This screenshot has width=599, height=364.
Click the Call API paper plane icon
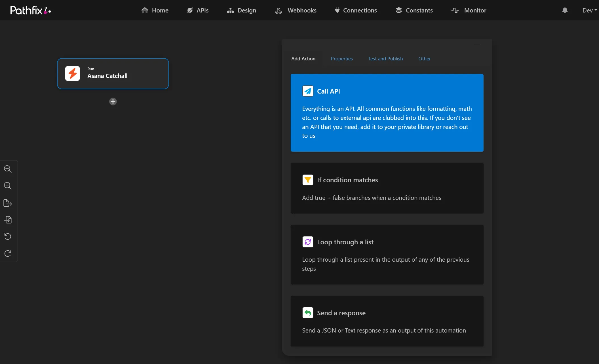click(308, 91)
